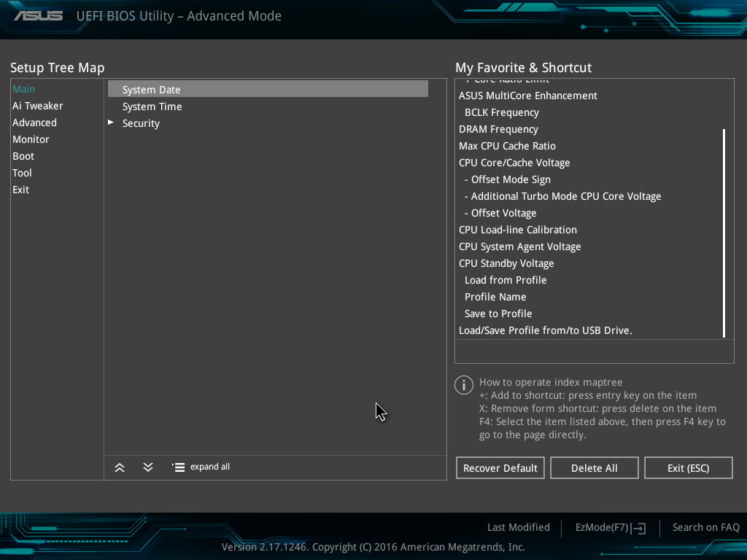Open the Boot section
The image size is (747, 560).
23,156
